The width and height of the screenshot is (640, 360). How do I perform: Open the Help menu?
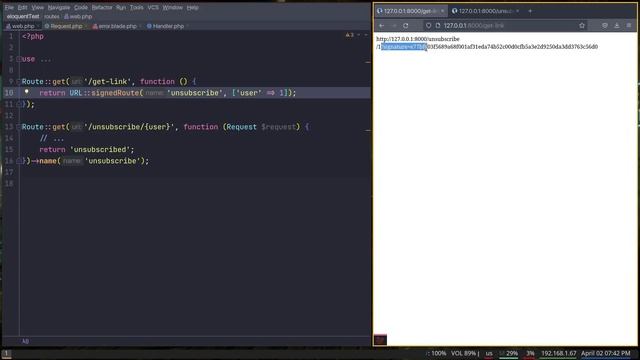tap(192, 7)
